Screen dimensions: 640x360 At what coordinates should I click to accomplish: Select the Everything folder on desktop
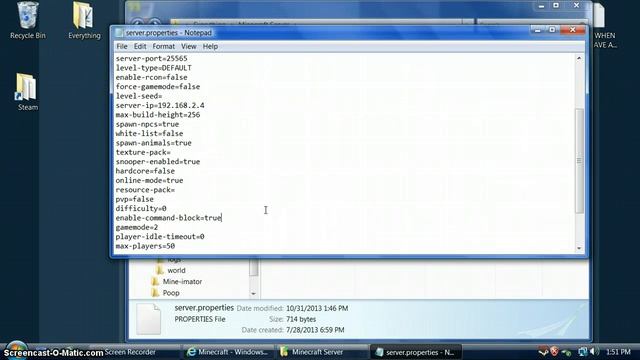click(x=84, y=20)
